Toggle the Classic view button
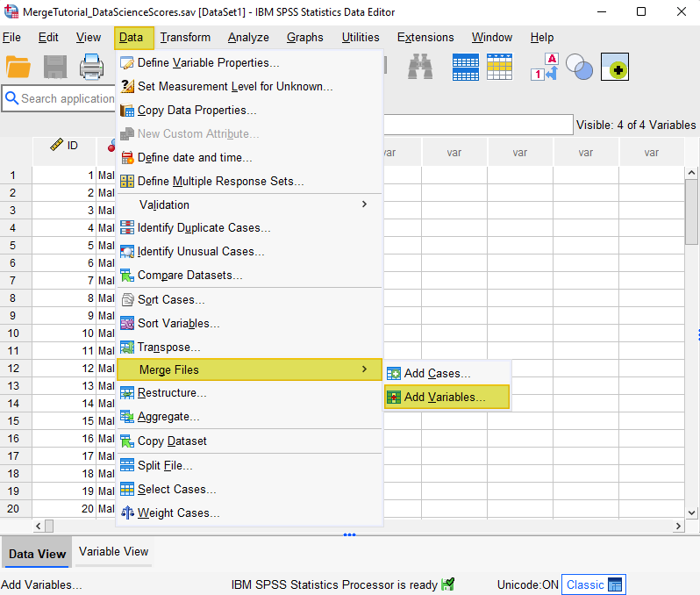 [593, 584]
